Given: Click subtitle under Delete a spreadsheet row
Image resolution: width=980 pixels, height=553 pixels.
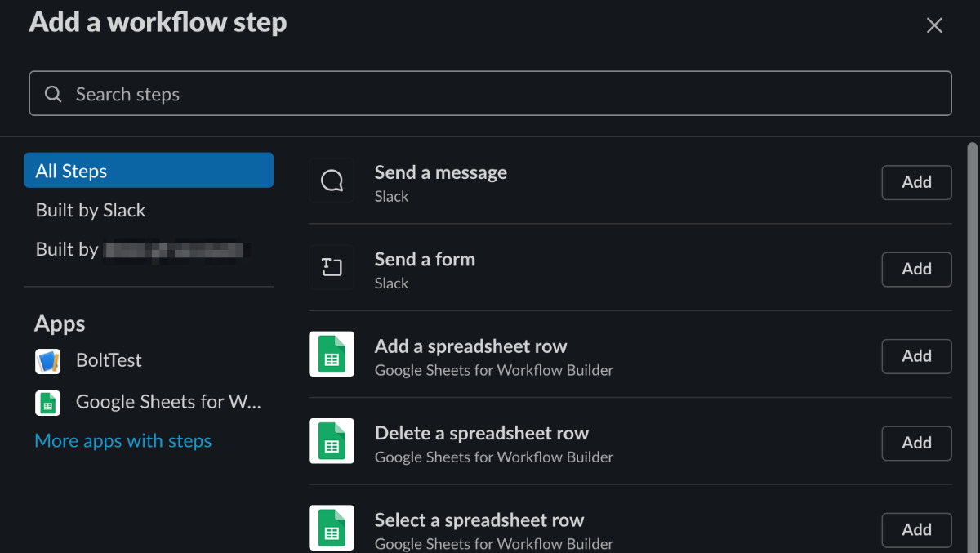Looking at the screenshot, I should [494, 457].
